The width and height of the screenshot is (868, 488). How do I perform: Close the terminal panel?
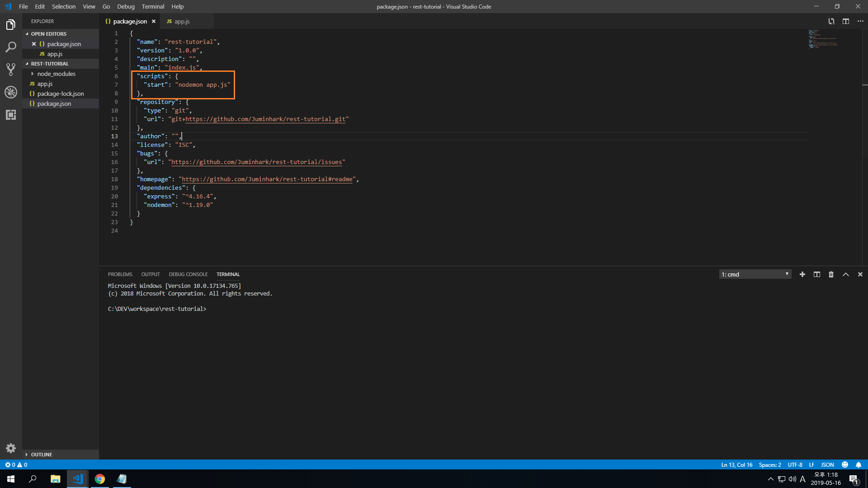[860, 274]
